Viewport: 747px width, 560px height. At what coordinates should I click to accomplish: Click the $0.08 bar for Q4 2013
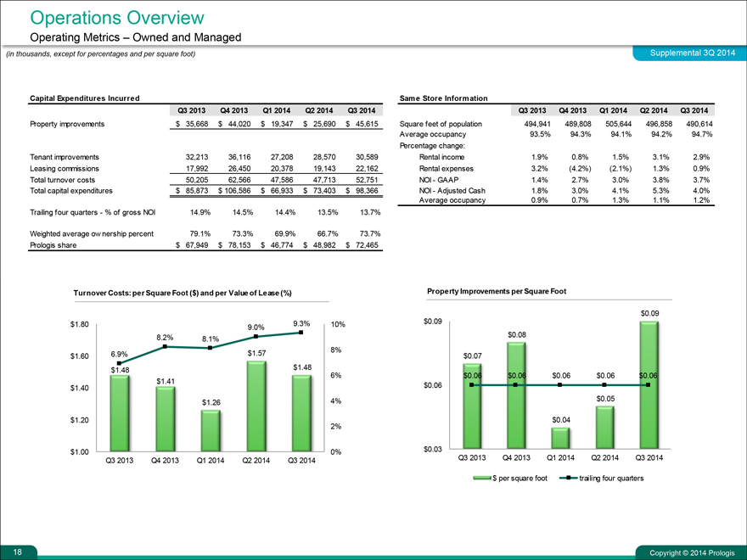click(x=516, y=396)
